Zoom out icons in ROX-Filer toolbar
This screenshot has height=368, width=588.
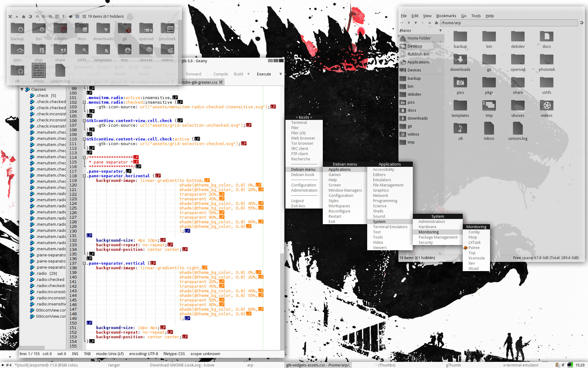click(x=51, y=17)
